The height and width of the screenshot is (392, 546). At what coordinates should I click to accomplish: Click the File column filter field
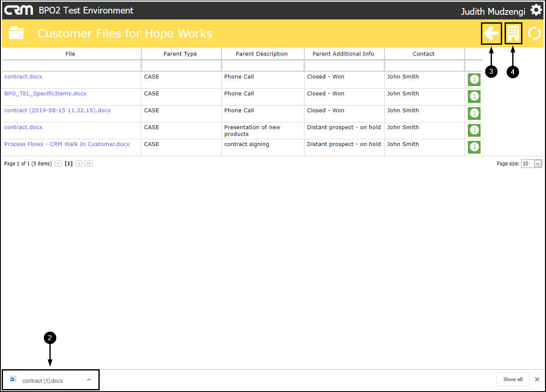click(71, 66)
